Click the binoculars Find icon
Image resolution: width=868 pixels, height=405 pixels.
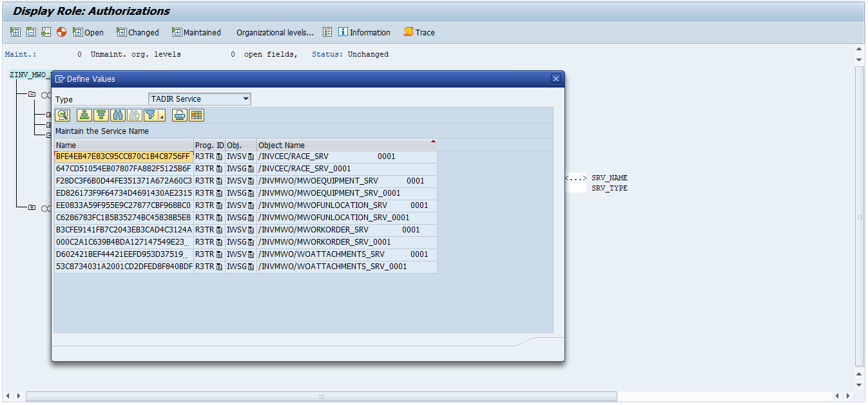pyautogui.click(x=118, y=115)
